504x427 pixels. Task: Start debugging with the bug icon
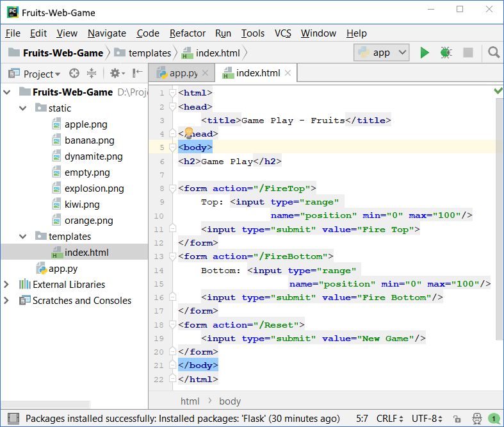click(446, 53)
